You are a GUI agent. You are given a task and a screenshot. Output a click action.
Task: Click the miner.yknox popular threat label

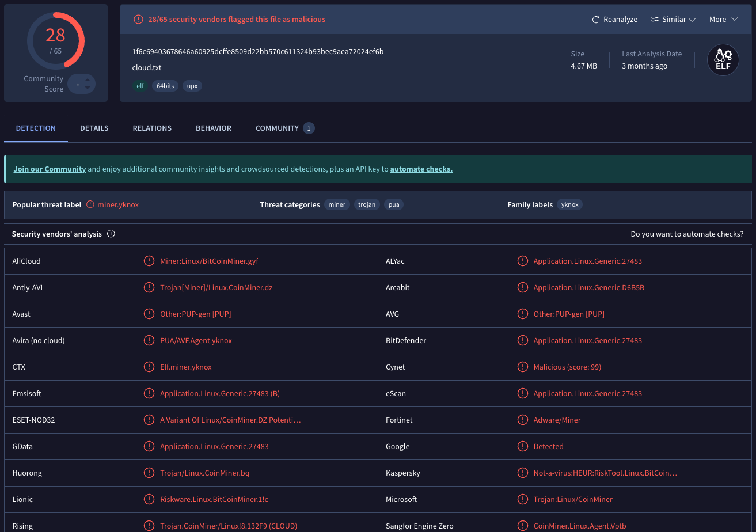(118, 204)
